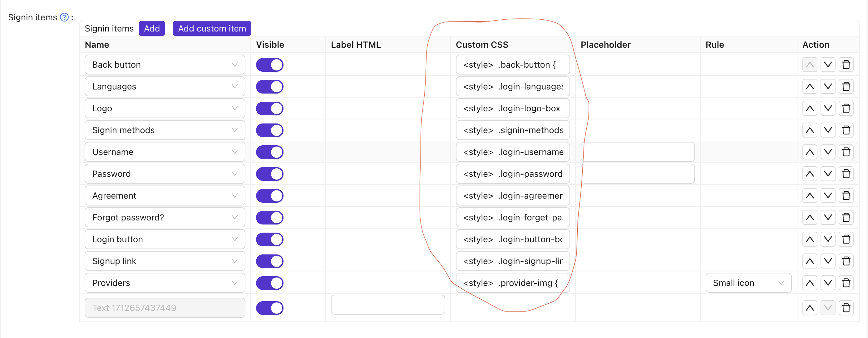868x338 pixels.
Task: Edit the .signin-methods custom CSS field
Action: 512,130
